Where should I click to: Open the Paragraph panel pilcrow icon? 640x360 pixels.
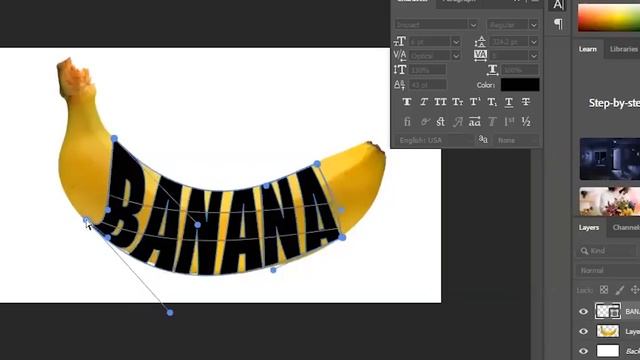558,24
